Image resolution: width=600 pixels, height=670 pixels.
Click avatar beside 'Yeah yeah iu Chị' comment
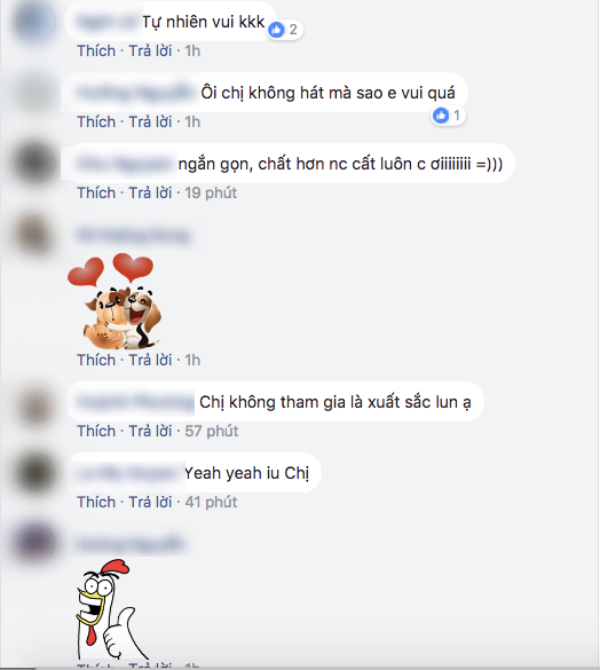(x=36, y=473)
